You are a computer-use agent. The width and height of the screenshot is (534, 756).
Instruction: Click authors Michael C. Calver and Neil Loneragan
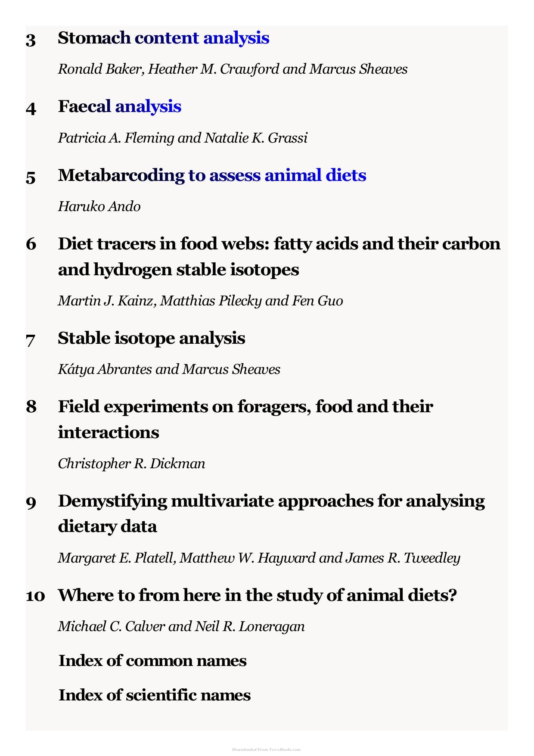tap(181, 627)
